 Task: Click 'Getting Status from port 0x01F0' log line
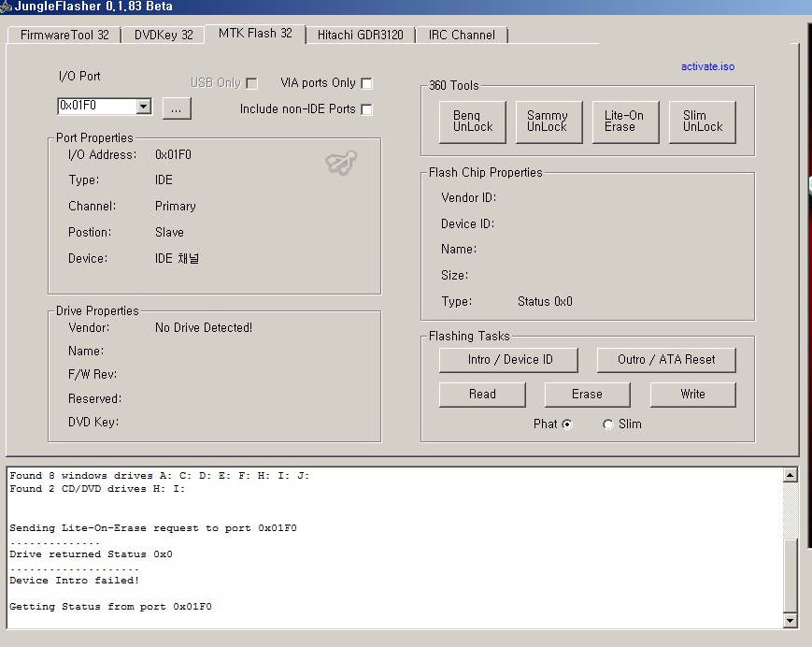(110, 607)
